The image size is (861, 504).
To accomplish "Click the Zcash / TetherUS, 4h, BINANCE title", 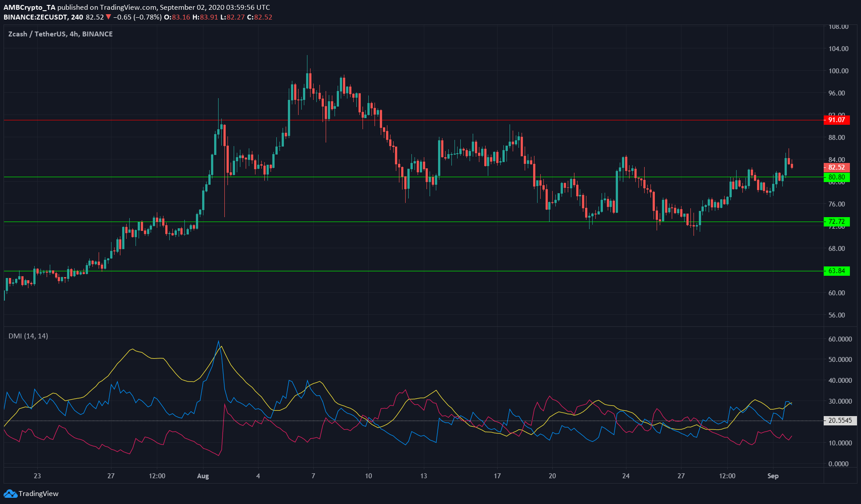I will (x=60, y=34).
